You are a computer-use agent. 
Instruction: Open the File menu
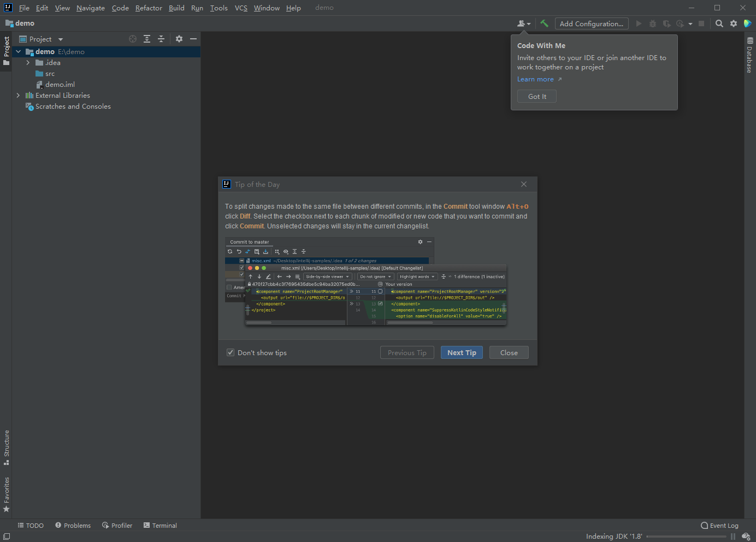click(24, 8)
